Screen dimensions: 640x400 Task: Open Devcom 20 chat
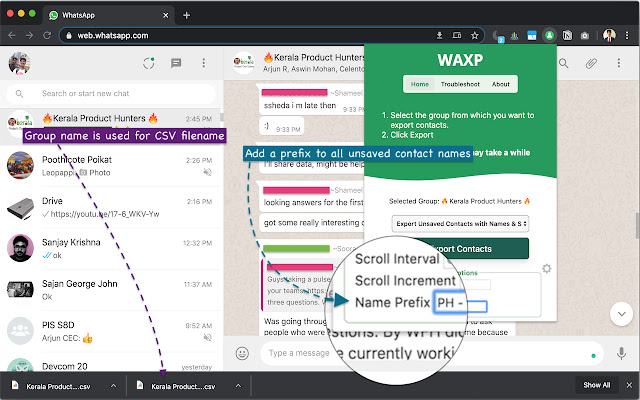pyautogui.click(x=111, y=362)
